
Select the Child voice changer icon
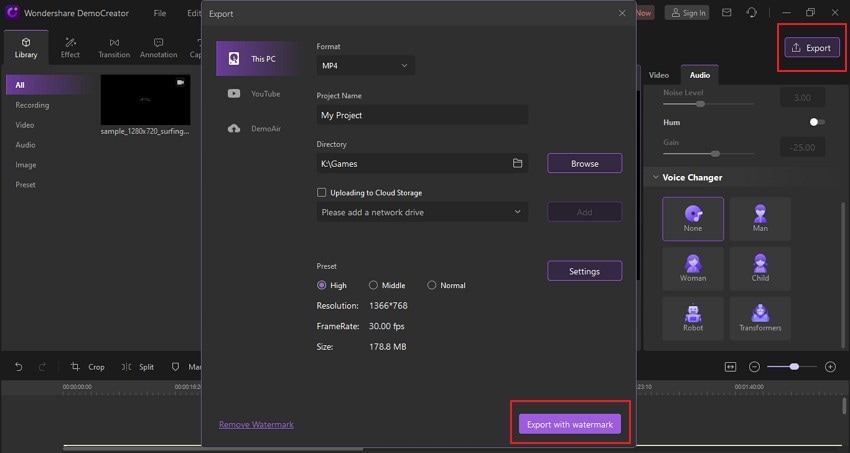pyautogui.click(x=760, y=269)
